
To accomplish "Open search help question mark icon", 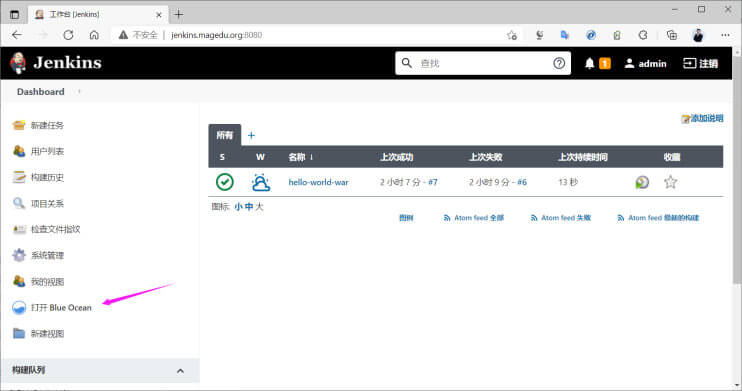I will [x=559, y=63].
